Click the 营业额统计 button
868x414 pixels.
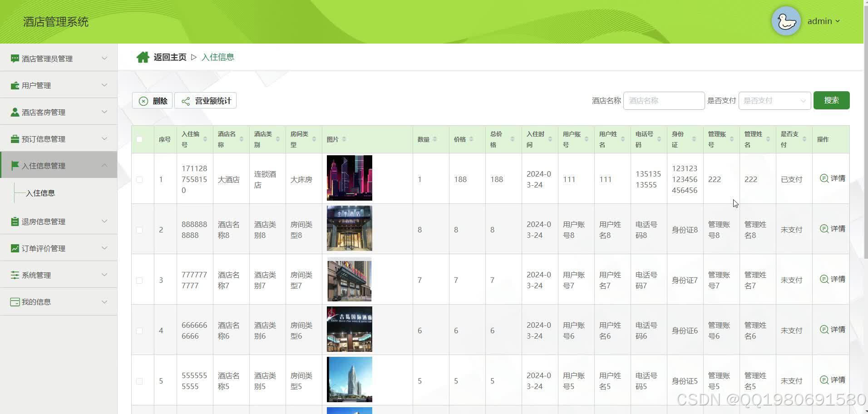206,101
